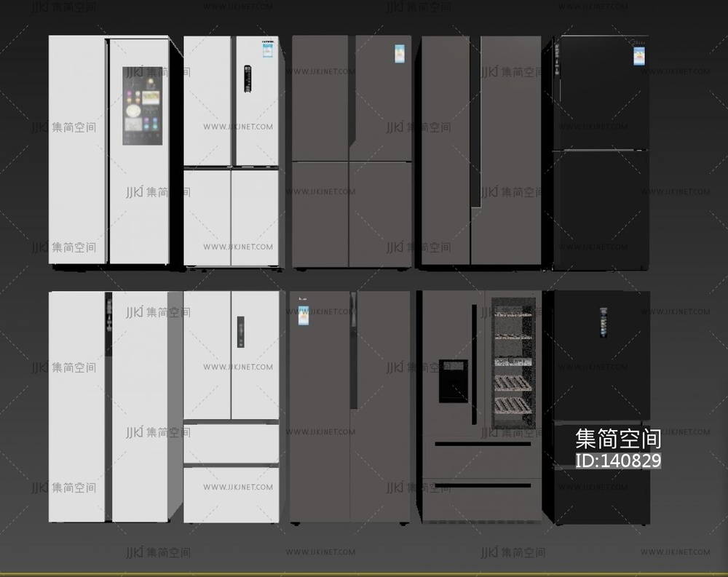Click the large white 集简空间 watermark text
The width and height of the screenshot is (728, 577).
[x=618, y=439]
